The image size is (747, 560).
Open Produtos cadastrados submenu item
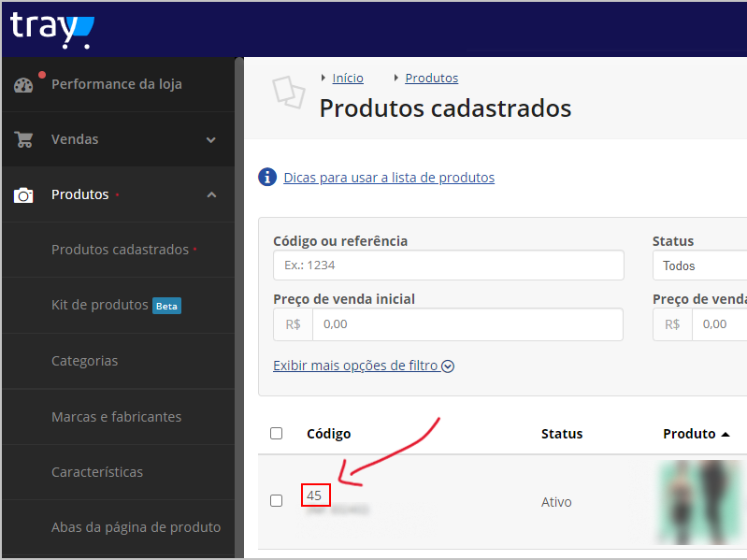coord(118,250)
